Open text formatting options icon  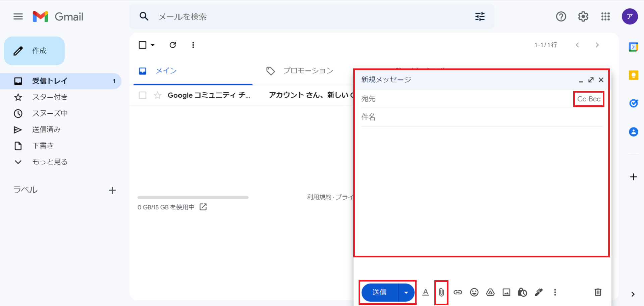[425, 292]
